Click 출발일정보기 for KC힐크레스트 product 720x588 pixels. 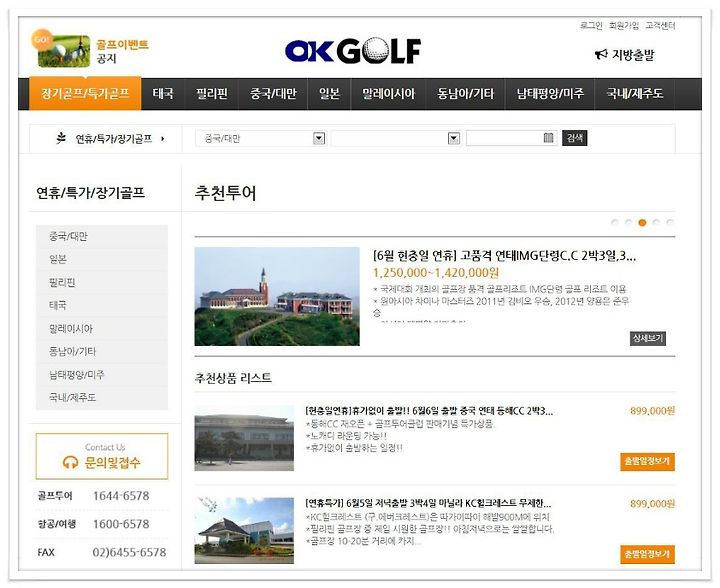647,554
